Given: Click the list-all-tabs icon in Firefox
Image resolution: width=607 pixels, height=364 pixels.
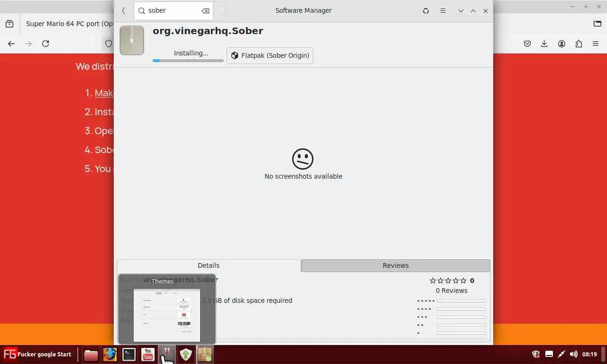Looking at the screenshot, I should tap(598, 24).
